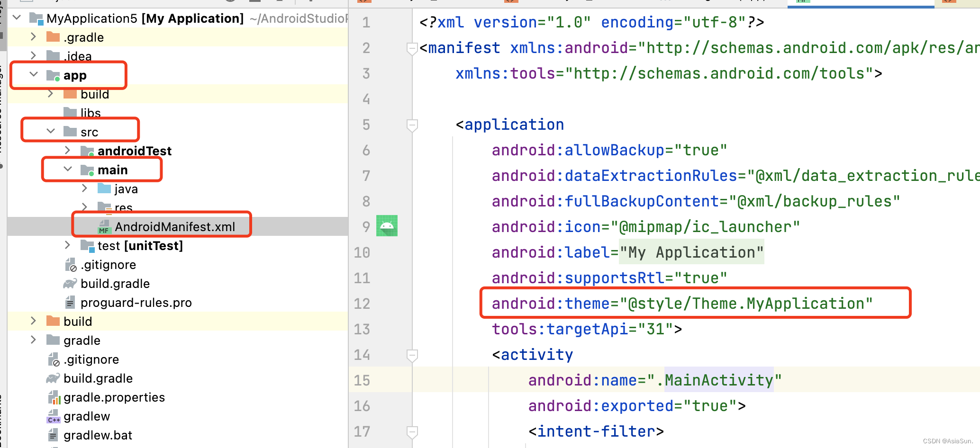
Task: Collapse the src folder chevron
Action: coord(51,131)
